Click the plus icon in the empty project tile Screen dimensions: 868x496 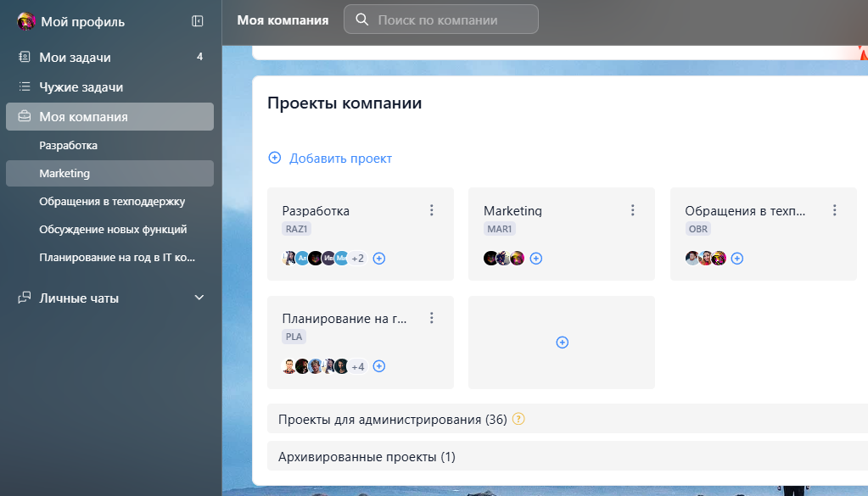pyautogui.click(x=561, y=342)
